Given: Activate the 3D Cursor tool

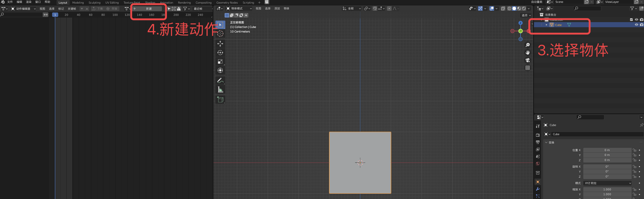Looking at the screenshot, I should pyautogui.click(x=220, y=34).
